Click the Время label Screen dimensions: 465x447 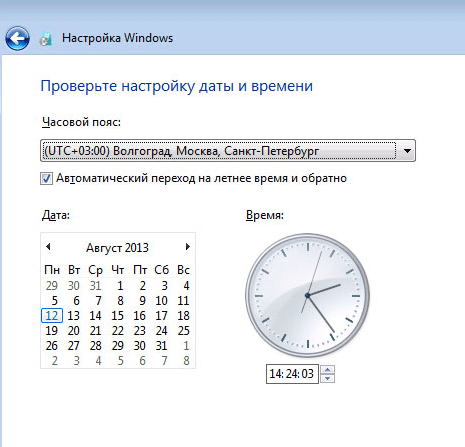(265, 215)
